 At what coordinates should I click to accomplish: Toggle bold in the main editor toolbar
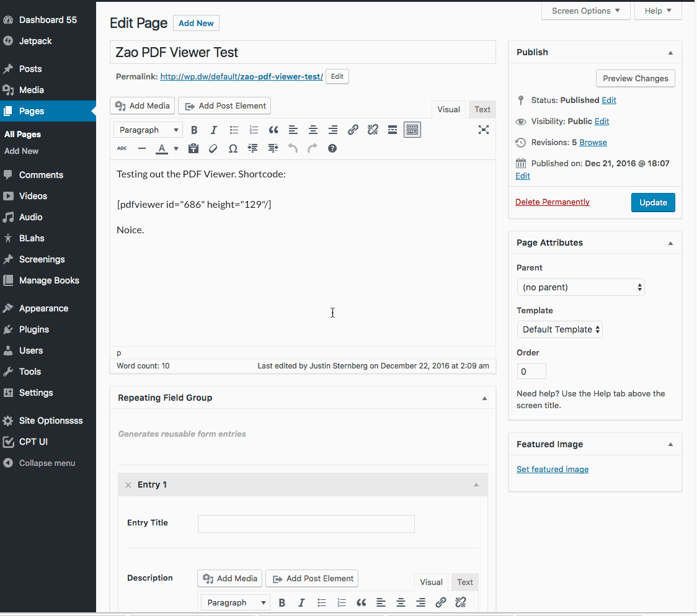point(194,130)
